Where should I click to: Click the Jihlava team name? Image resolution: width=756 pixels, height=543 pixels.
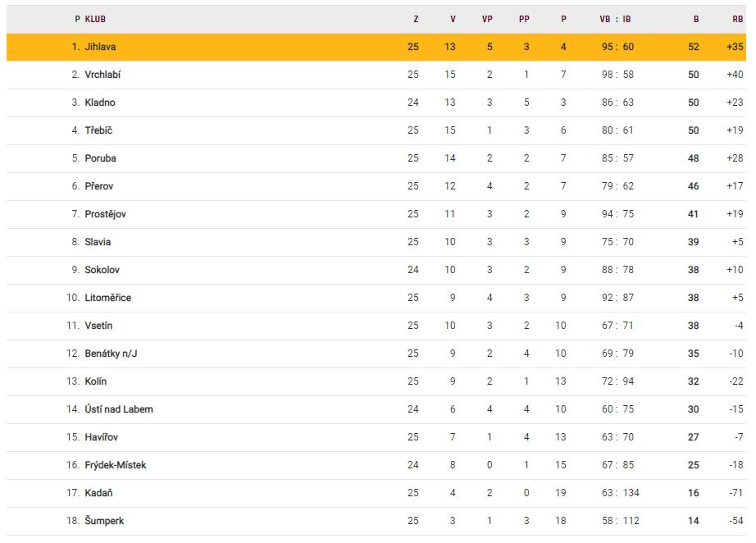tap(100, 47)
